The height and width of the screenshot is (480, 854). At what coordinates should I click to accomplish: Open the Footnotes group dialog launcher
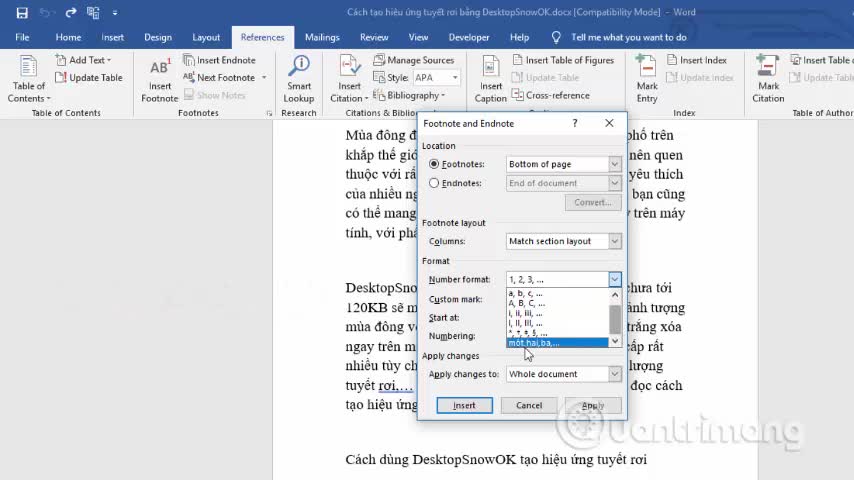(x=269, y=113)
